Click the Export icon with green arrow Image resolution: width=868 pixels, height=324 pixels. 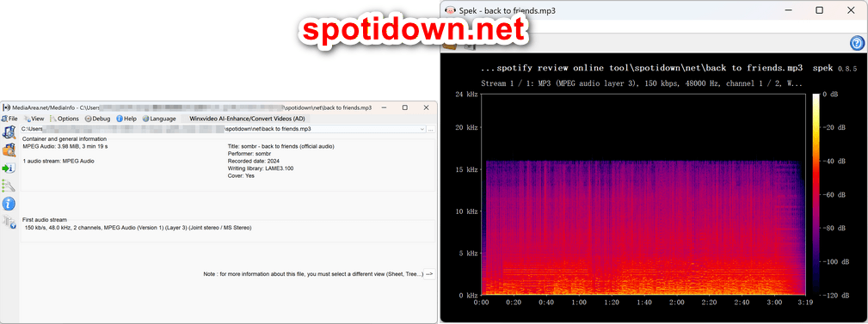pos(9,168)
